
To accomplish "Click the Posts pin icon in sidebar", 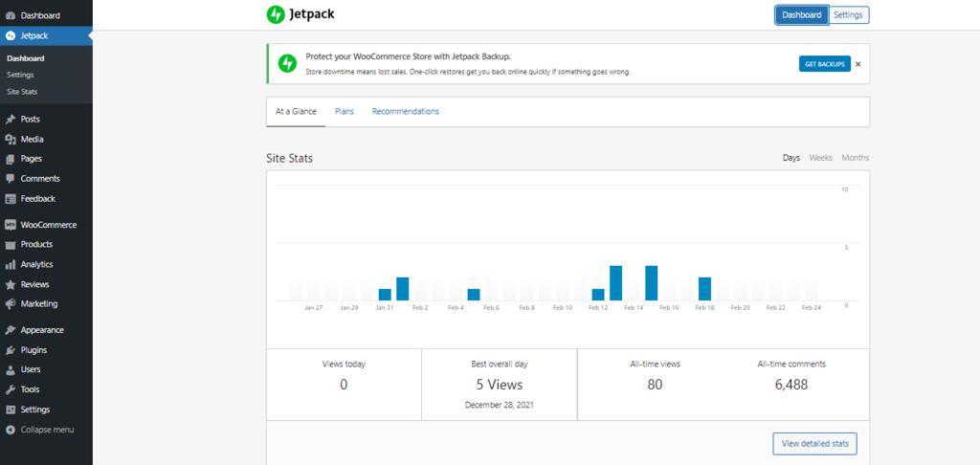I will pyautogui.click(x=10, y=120).
